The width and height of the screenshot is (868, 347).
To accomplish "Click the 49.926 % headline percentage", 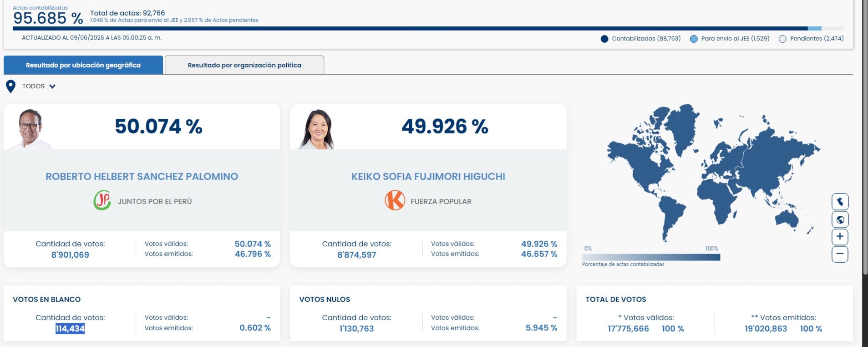I will coord(445,127).
